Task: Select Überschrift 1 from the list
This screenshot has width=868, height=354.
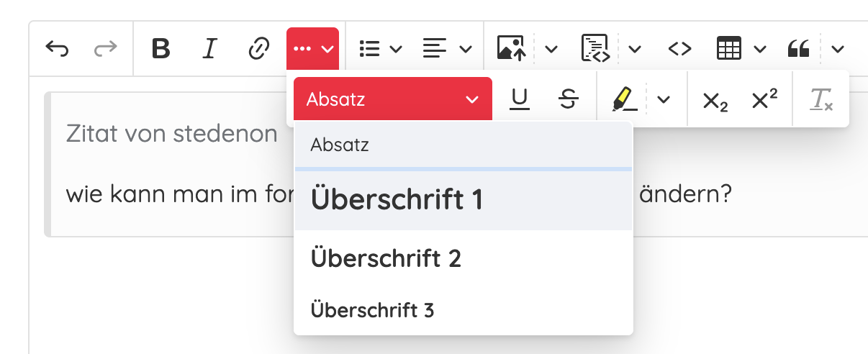Action: [464, 200]
